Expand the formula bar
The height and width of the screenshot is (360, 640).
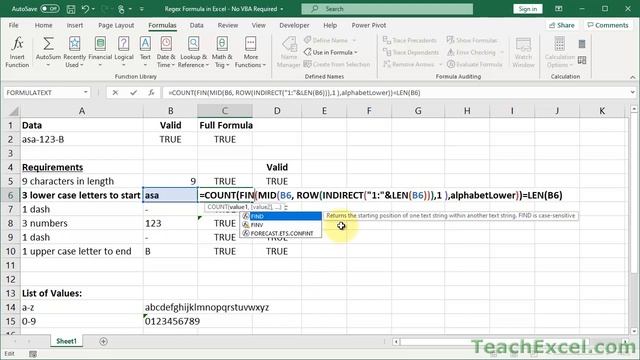(632, 93)
